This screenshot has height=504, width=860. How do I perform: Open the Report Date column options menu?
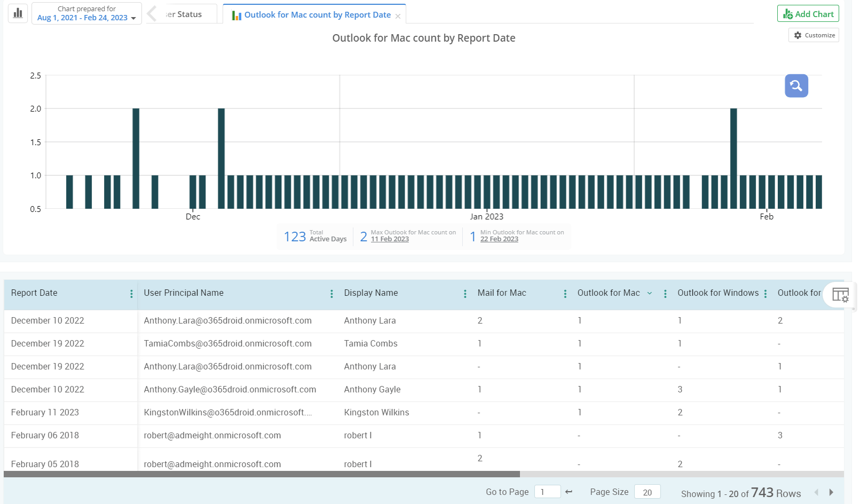click(131, 293)
